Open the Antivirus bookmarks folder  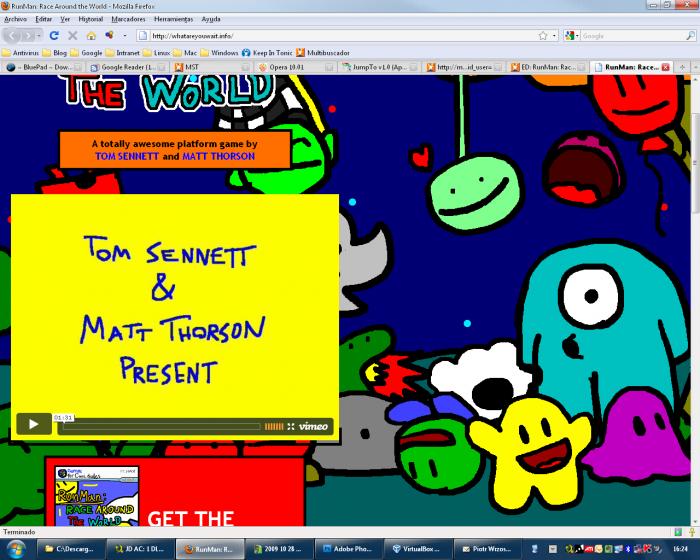point(21,53)
